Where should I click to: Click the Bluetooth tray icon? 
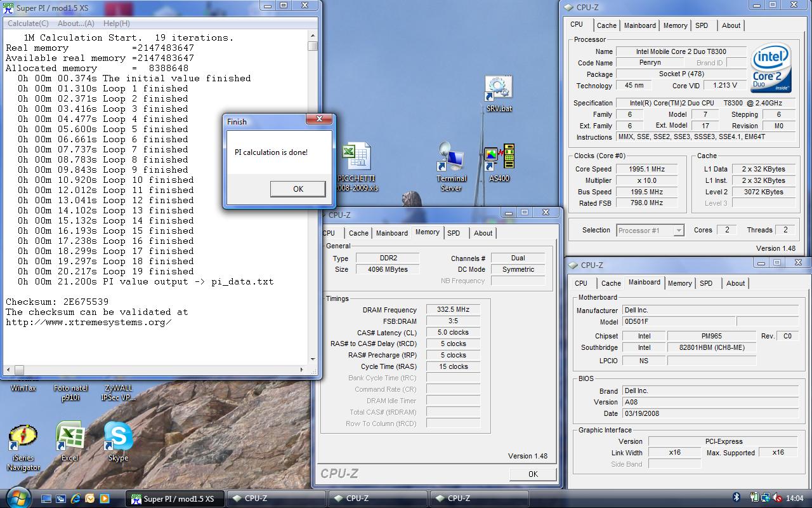point(737,498)
